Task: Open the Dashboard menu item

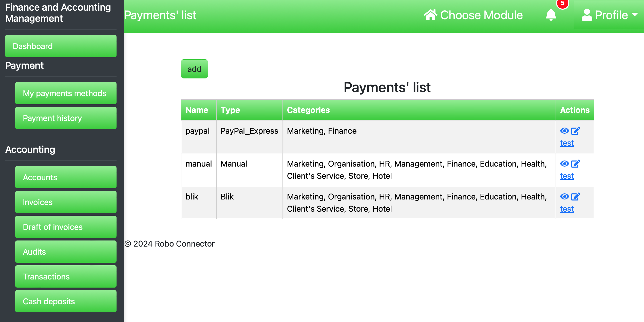Action: pos(61,46)
